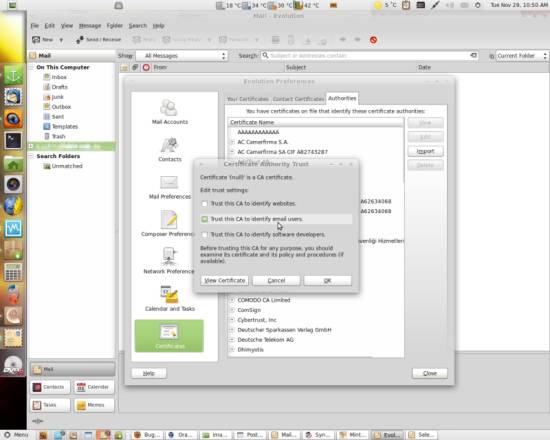This screenshot has height=440, width=550.
Task: Confirm trust settings with OK
Action: (327, 280)
